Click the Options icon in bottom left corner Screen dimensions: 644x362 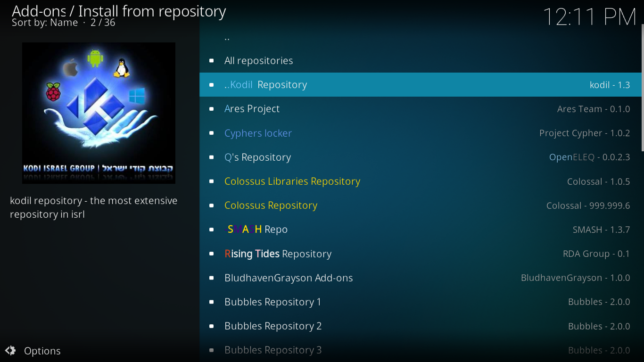point(10,351)
